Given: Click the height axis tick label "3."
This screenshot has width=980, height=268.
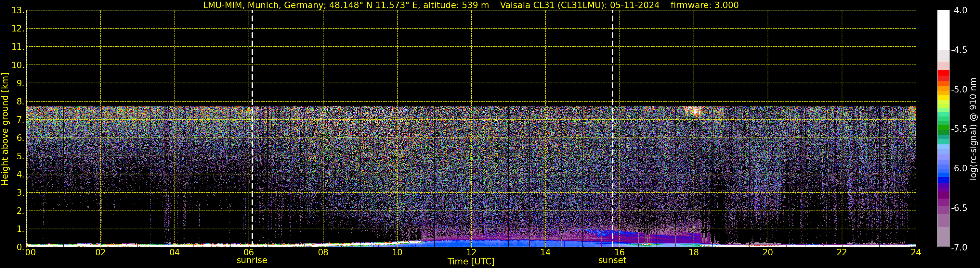Looking at the screenshot, I should pyautogui.click(x=20, y=192).
